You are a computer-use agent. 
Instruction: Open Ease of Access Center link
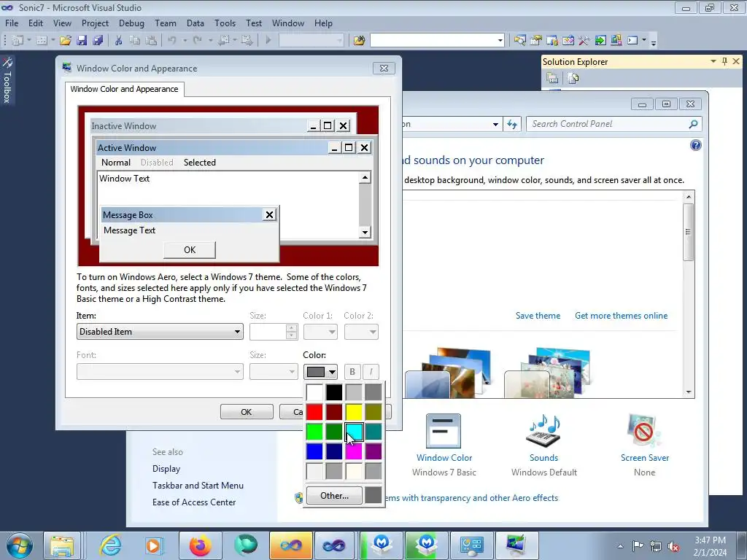[x=194, y=502]
